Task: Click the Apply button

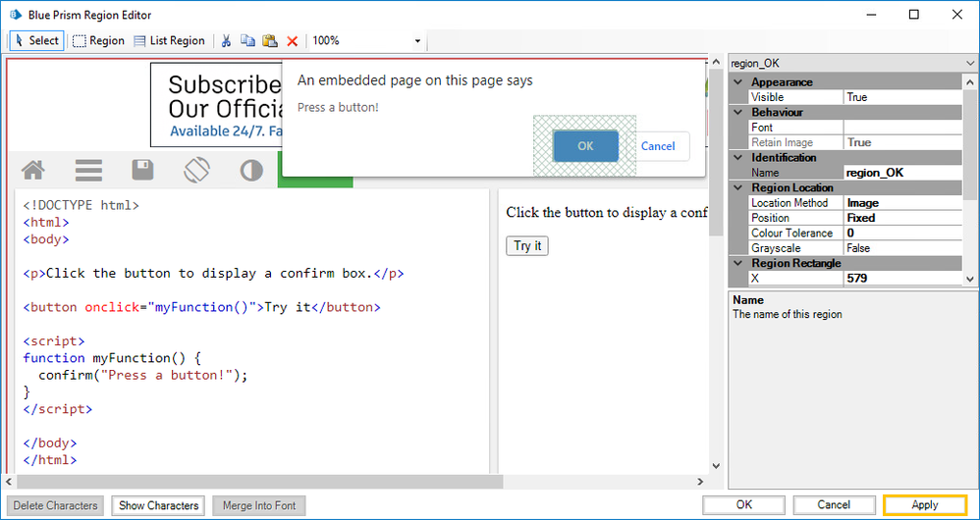Action: pyautogui.click(x=924, y=505)
